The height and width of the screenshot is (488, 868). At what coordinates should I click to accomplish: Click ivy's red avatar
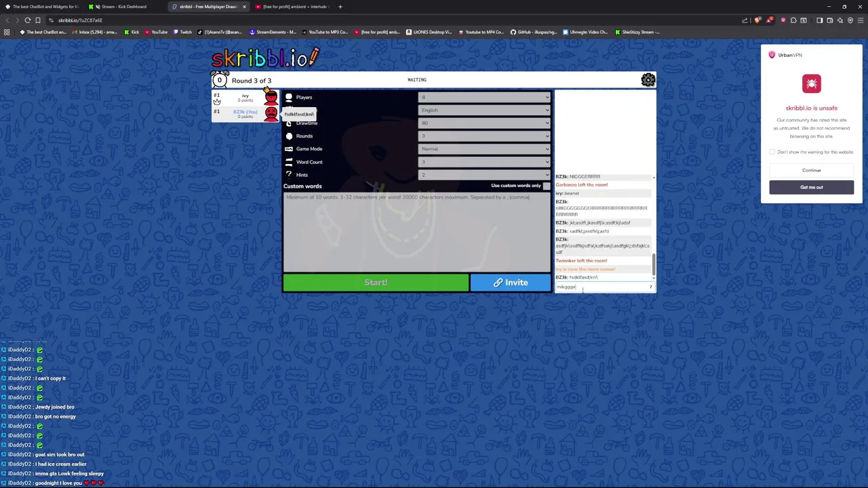click(x=271, y=99)
